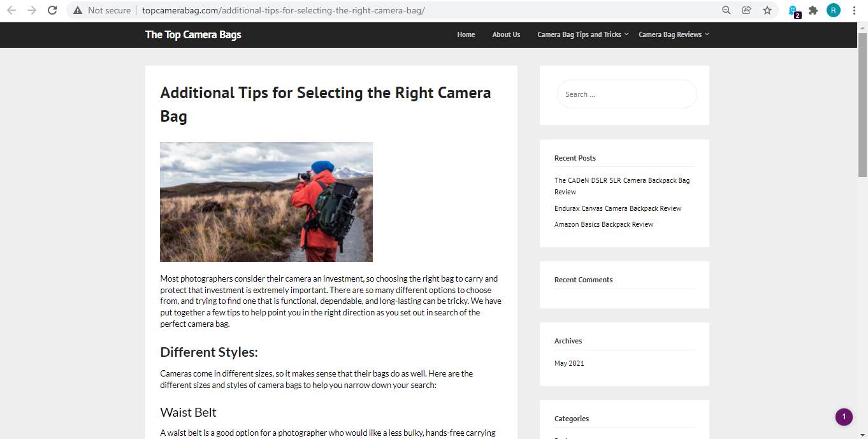
Task: Click the Search input field
Action: pyautogui.click(x=626, y=94)
